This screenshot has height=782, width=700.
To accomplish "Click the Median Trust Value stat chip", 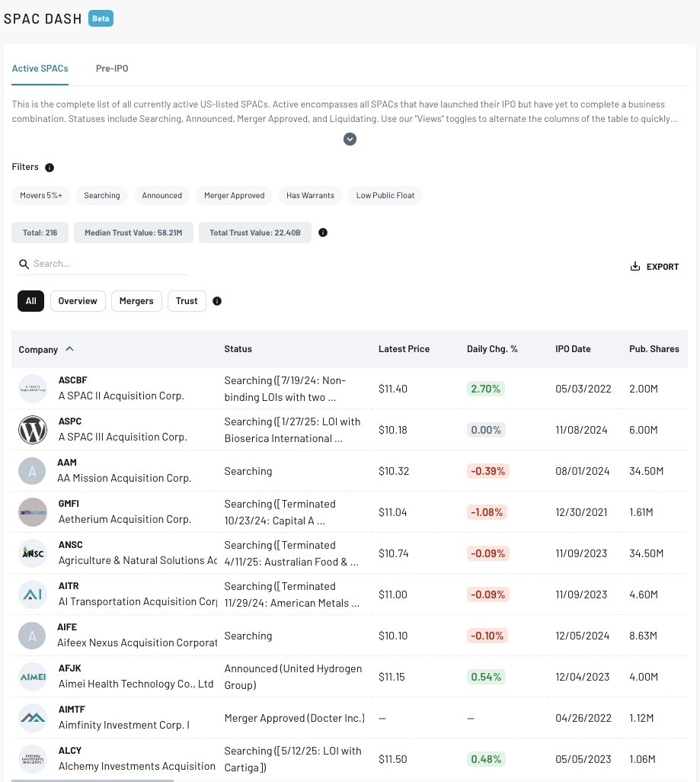I will (133, 233).
